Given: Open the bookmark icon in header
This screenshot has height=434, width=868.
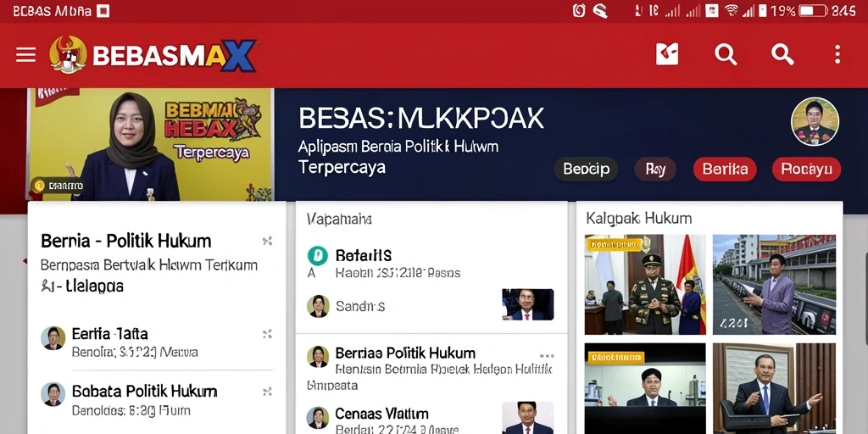Looking at the screenshot, I should 667,54.
